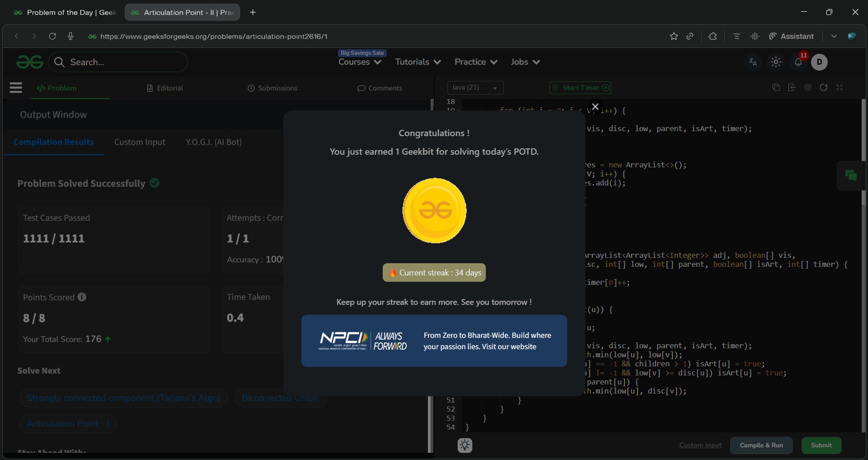Viewport: 868px width, 460px height.
Task: Click the notifications bell icon
Action: (x=798, y=62)
